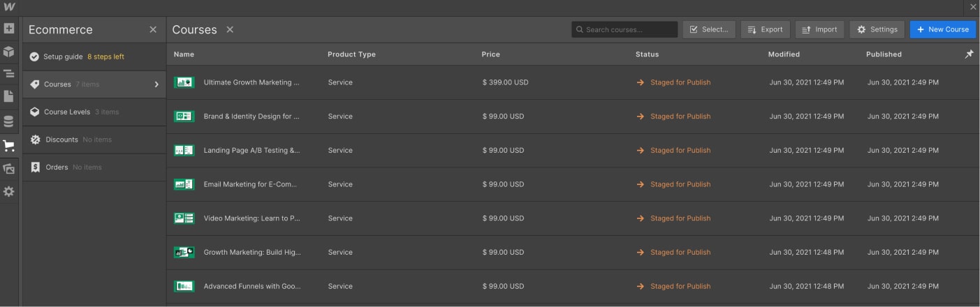980x307 pixels.
Task: Close the Courses panel
Action: 230,29
